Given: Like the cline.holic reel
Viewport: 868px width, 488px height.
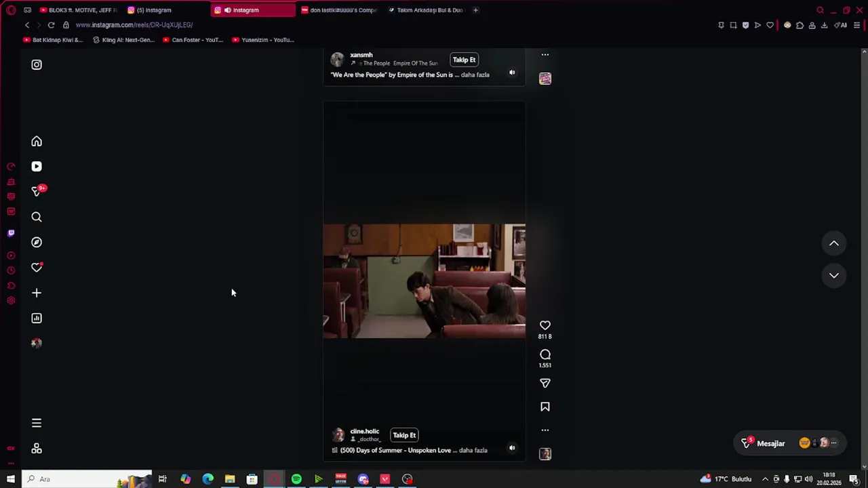Looking at the screenshot, I should coord(545,326).
